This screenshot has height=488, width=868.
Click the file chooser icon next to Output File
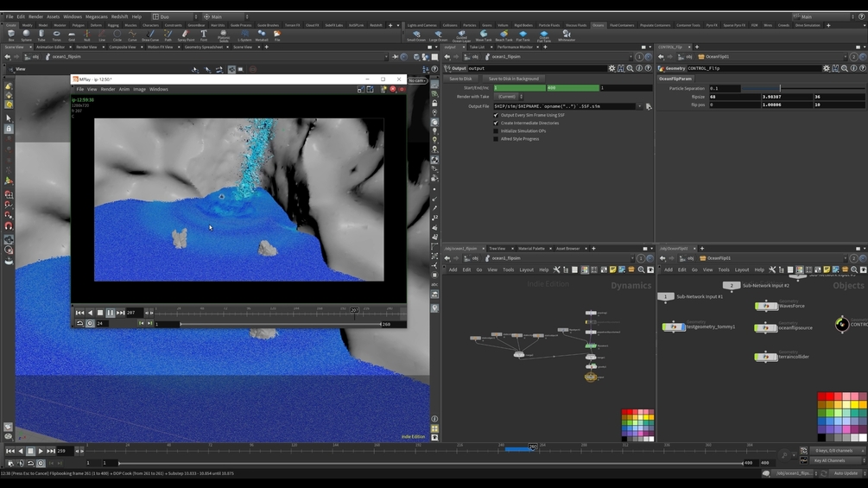point(649,106)
